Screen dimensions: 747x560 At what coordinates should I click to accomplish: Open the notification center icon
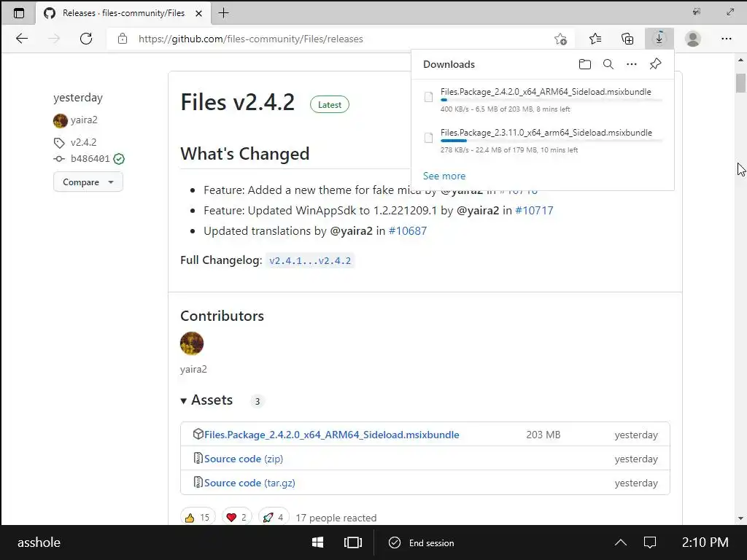pos(650,542)
